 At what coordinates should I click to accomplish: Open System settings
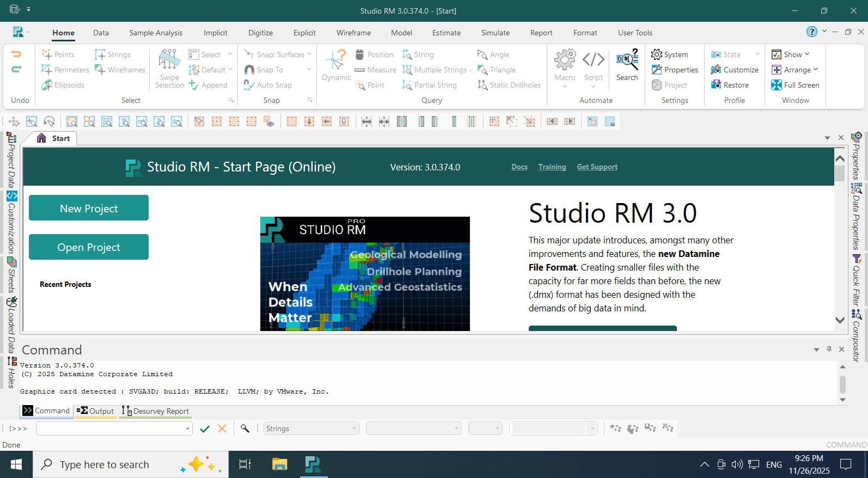[670, 54]
